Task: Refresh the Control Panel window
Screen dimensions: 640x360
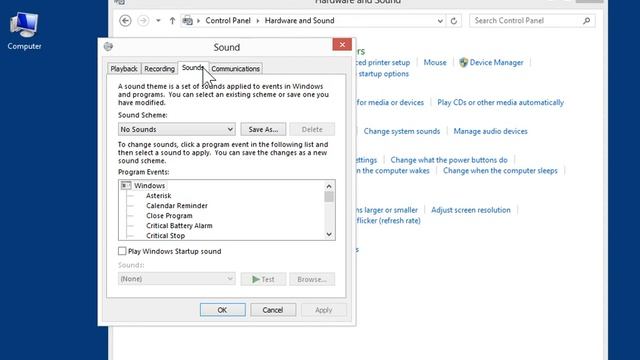Action: (x=454, y=21)
